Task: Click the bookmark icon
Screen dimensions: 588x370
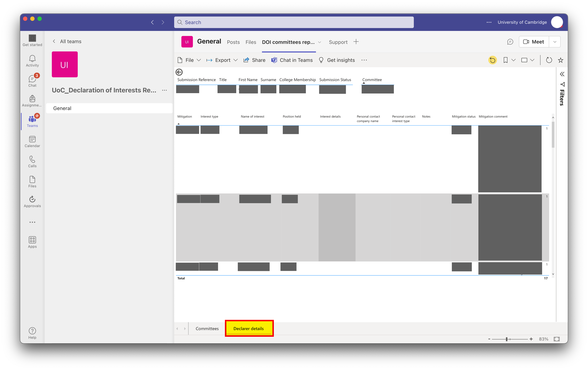Action: point(505,60)
